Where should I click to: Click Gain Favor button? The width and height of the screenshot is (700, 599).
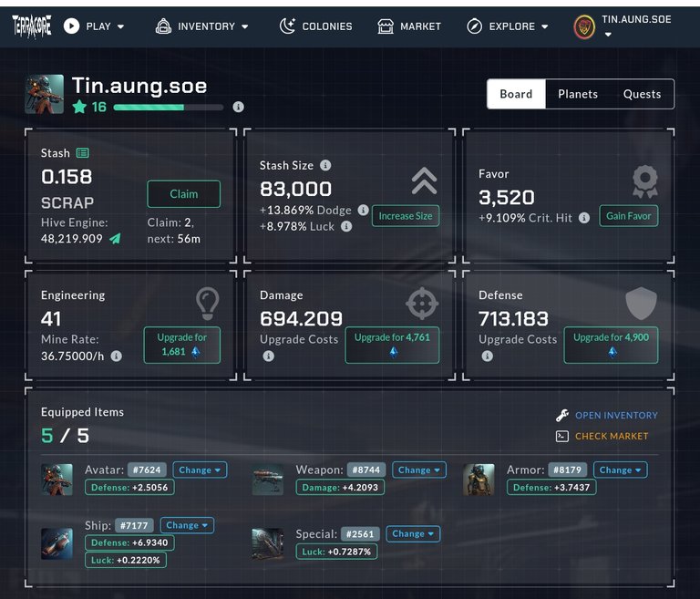[x=629, y=216]
